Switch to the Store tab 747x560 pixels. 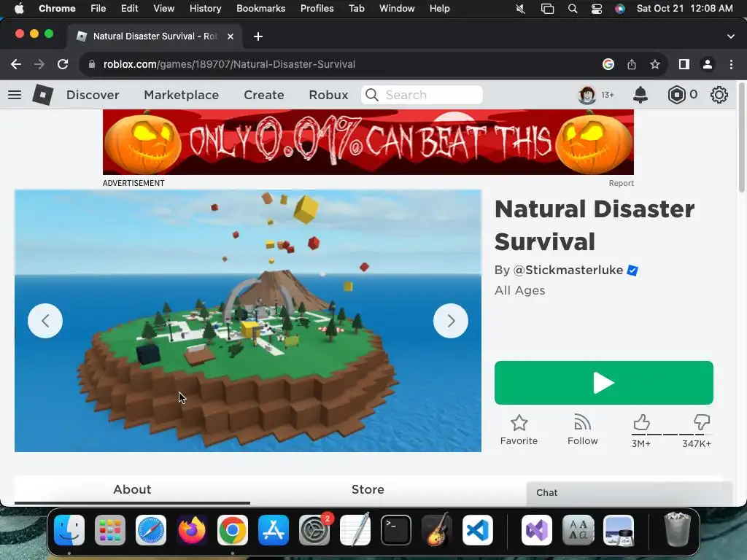click(368, 489)
